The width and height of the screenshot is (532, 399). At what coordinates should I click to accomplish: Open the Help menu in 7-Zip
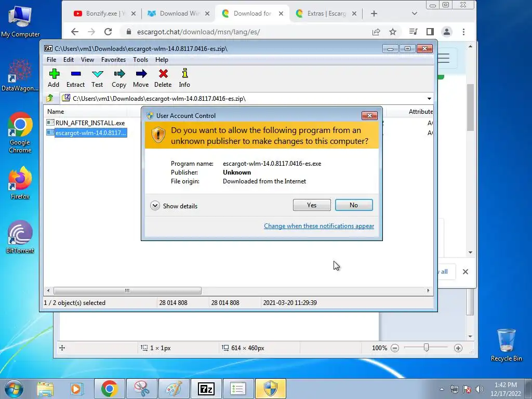click(x=162, y=60)
